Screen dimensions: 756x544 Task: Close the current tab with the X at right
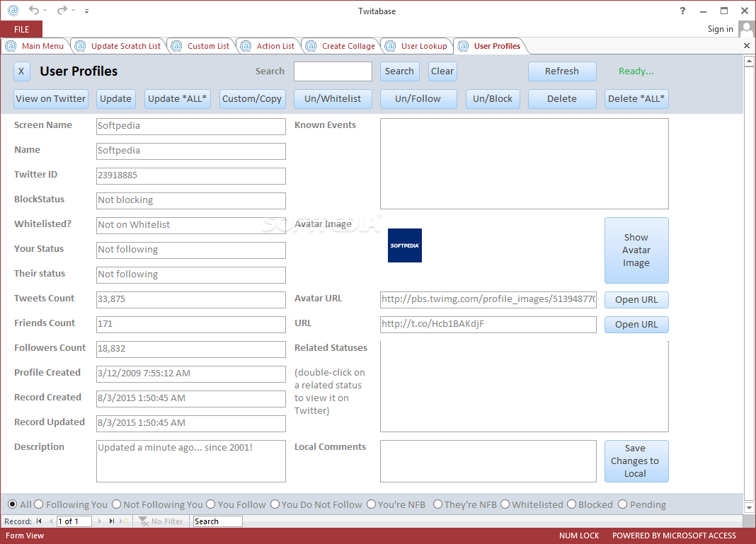point(746,46)
